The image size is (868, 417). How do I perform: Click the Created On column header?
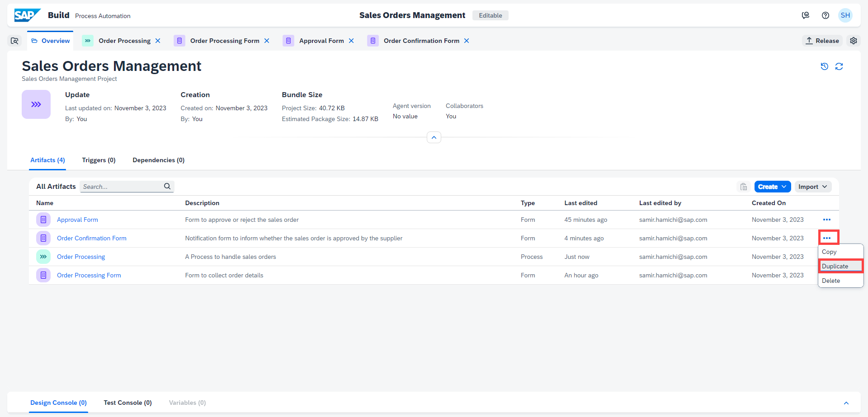769,203
